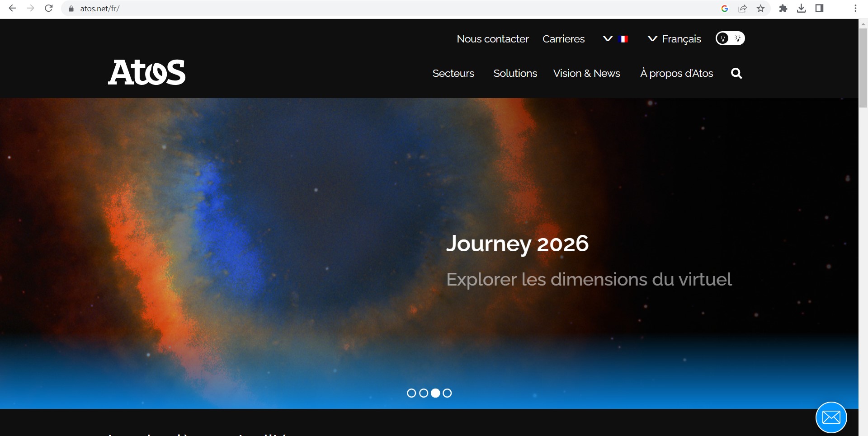Open the browser three-dot menu
Screen dimensions: 868x436
(x=855, y=9)
